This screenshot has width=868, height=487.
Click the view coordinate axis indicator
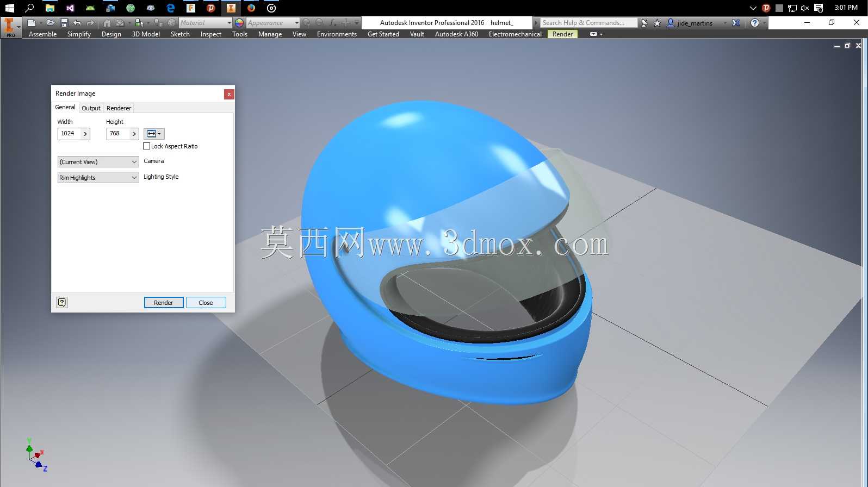36,455
